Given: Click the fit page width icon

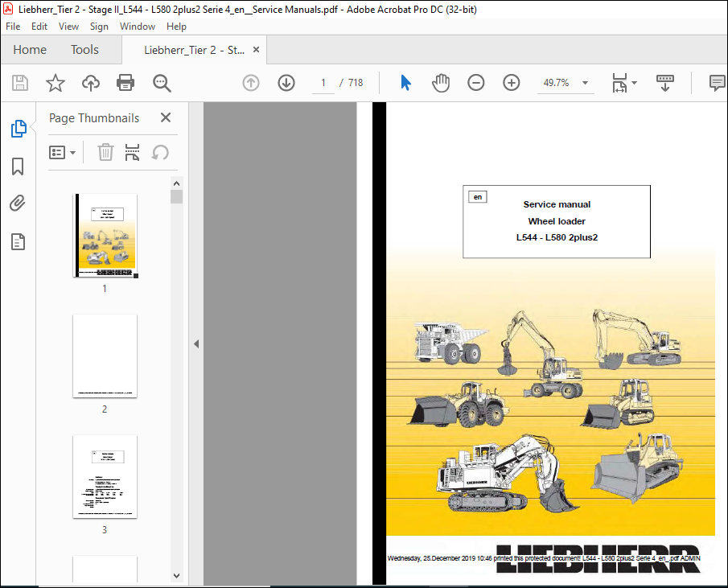Looking at the screenshot, I should pyautogui.click(x=620, y=83).
